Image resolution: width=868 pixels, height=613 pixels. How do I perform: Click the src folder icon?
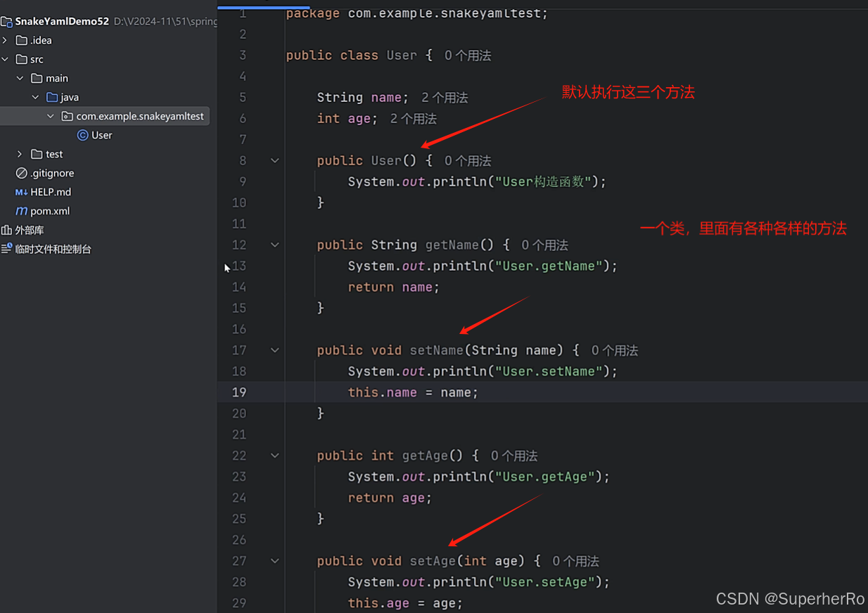[x=21, y=59]
